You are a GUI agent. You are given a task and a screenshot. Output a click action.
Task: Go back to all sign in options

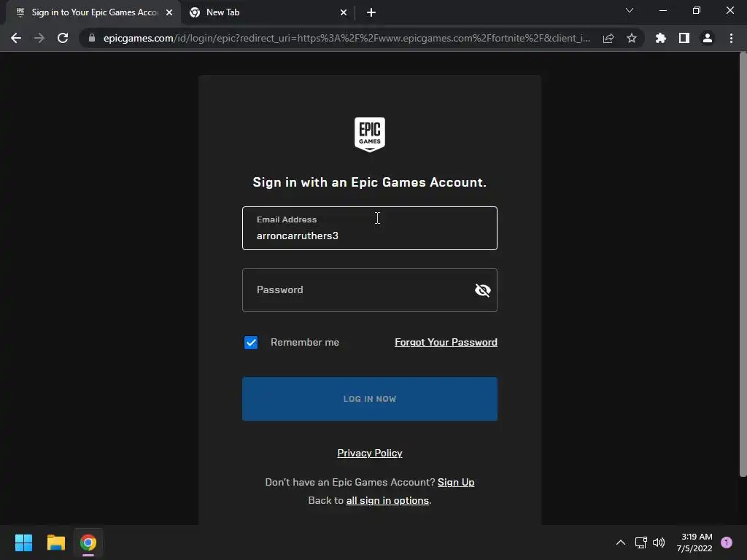pos(387,500)
